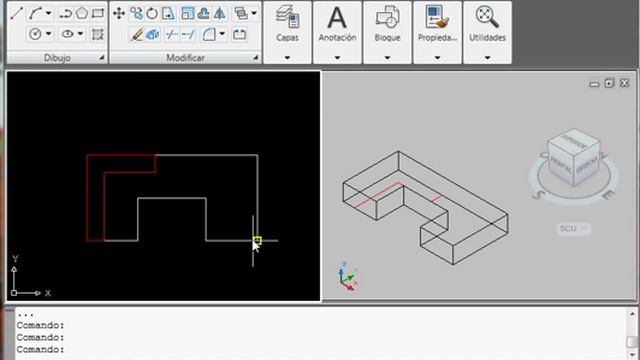Select the Arc tool icon
640x360 pixels.
(x=36, y=13)
